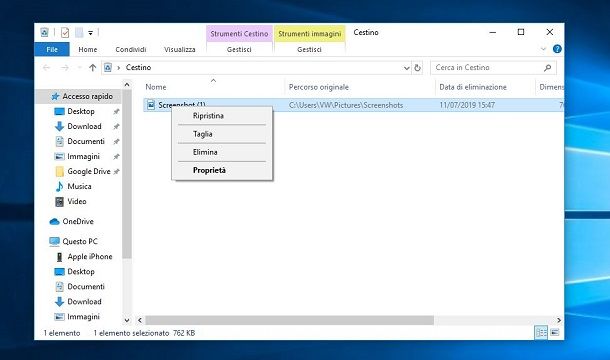Open the Customize Quick Access Toolbar dropdown
Viewport: 610px width, 360px height.
point(90,33)
